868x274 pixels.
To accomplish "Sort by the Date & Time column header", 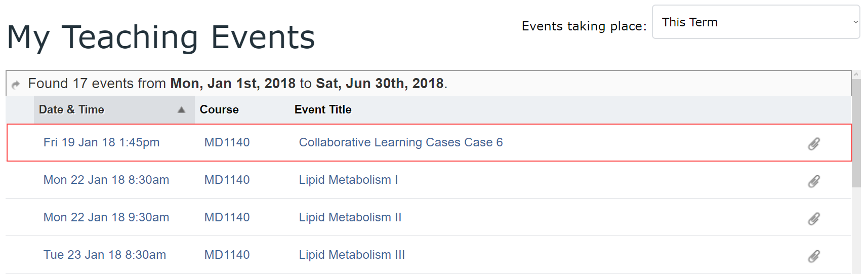I will click(x=71, y=109).
